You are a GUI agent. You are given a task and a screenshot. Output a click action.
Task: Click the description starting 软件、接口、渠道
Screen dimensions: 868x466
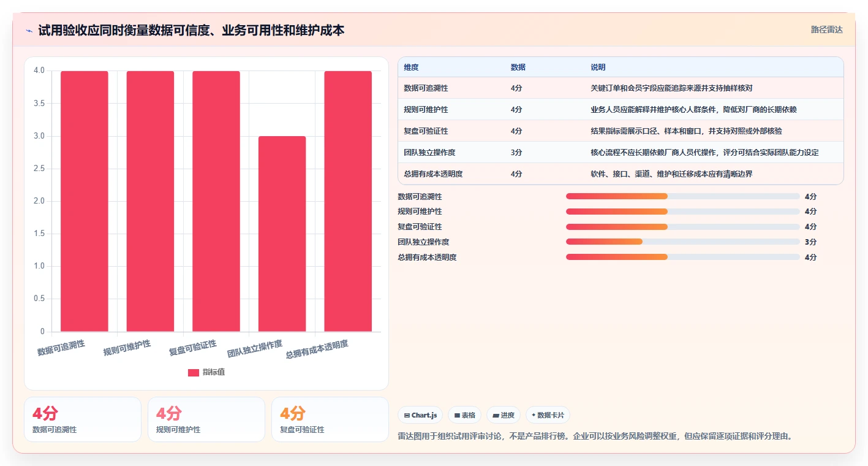(x=671, y=174)
